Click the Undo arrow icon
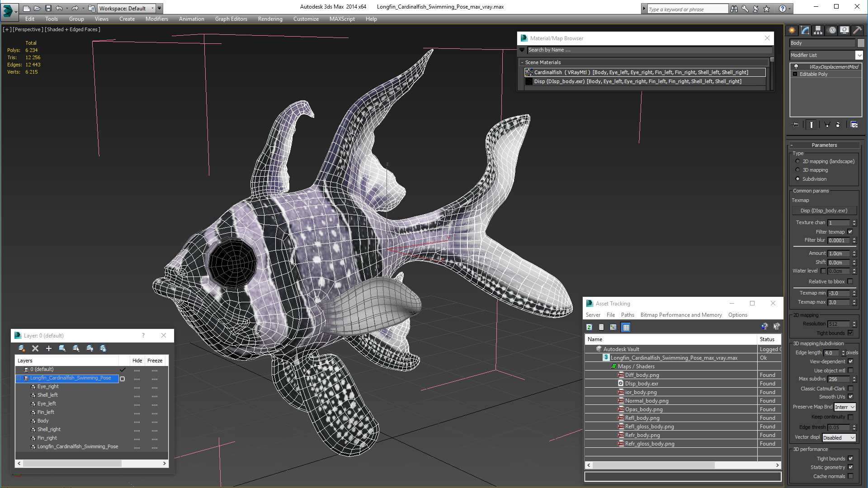This screenshot has width=868, height=488. click(59, 8)
